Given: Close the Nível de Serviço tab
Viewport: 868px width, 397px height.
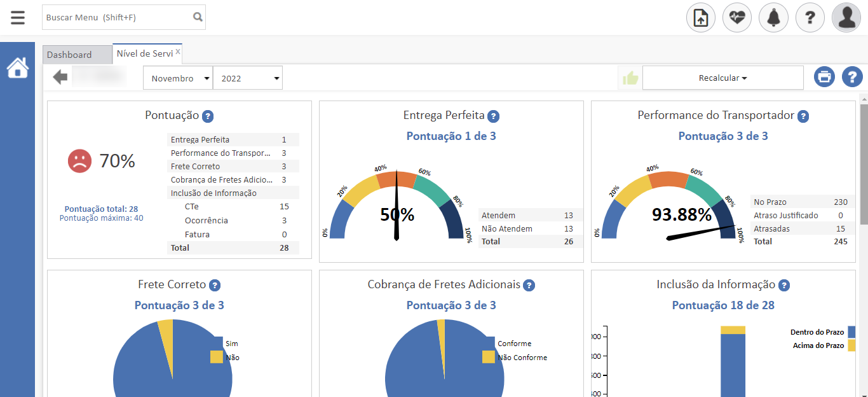Looking at the screenshot, I should [178, 52].
